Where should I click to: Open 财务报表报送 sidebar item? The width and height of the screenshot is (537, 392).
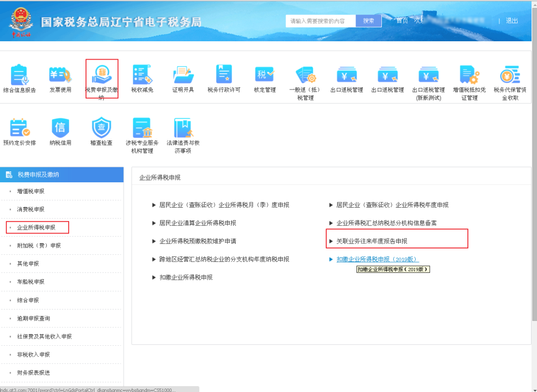[33, 373]
